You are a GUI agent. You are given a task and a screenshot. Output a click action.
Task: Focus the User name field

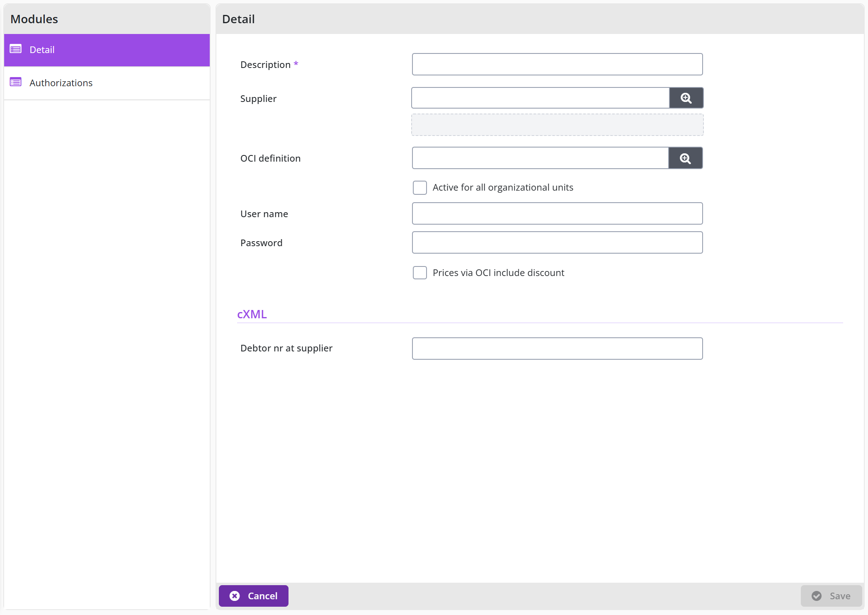pyautogui.click(x=558, y=214)
